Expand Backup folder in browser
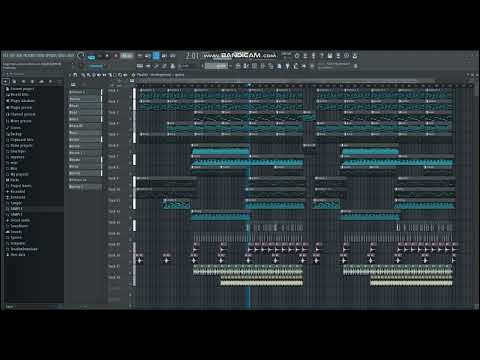The width and height of the screenshot is (480, 360). (14, 134)
